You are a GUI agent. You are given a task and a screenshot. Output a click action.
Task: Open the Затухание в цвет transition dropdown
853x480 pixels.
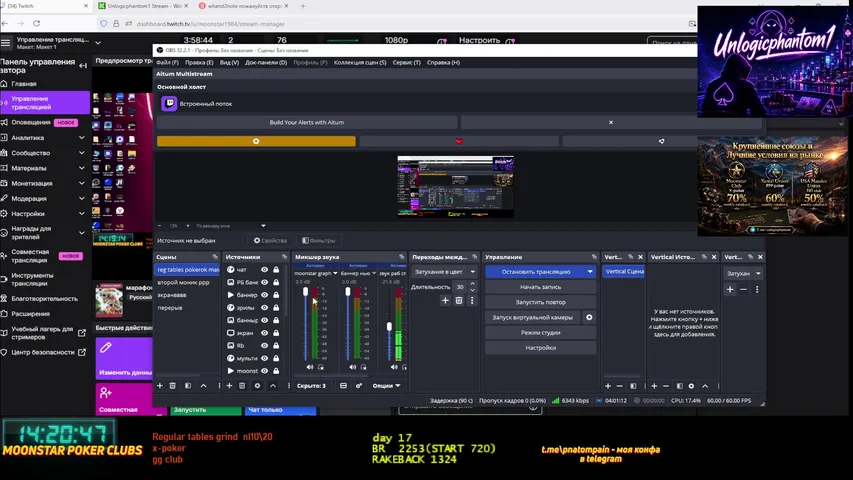444,272
